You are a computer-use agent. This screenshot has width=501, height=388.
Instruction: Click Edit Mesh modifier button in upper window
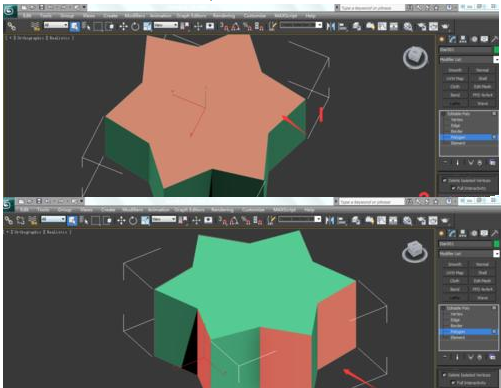(482, 87)
